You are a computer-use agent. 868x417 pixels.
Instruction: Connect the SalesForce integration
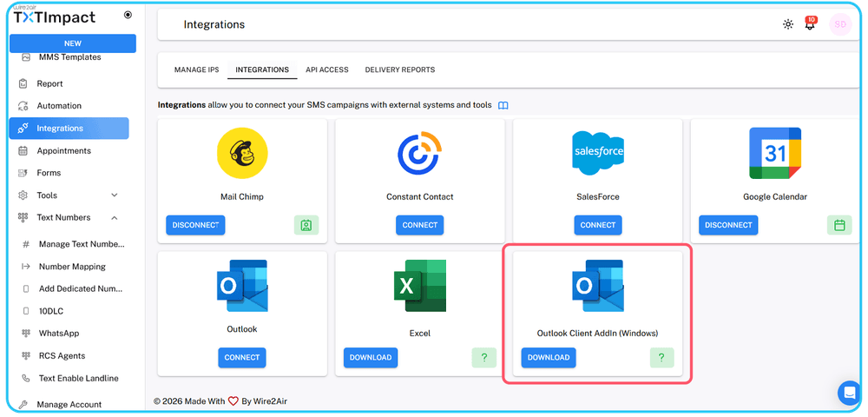pos(597,225)
